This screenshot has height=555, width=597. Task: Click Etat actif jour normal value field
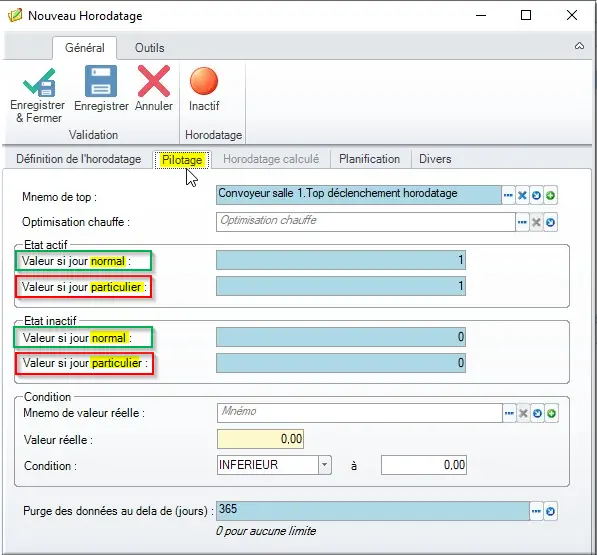[x=341, y=260]
